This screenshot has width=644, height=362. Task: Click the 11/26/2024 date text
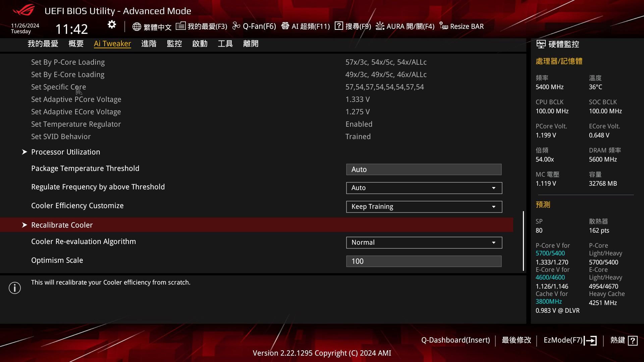[x=25, y=26]
